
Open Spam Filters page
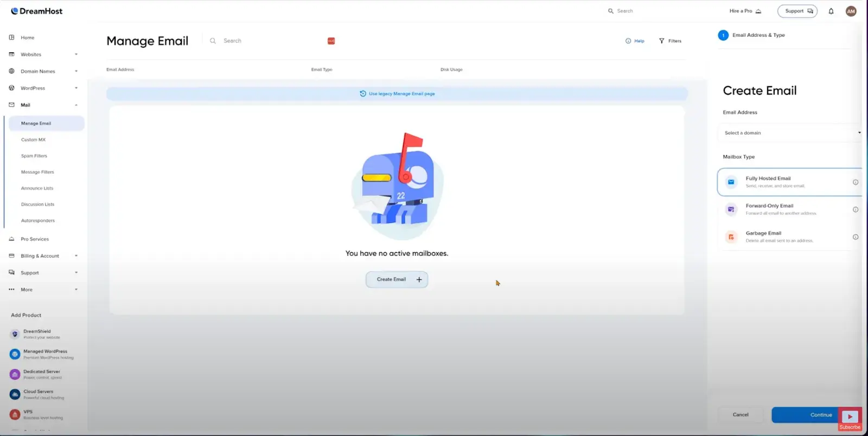[34, 156]
